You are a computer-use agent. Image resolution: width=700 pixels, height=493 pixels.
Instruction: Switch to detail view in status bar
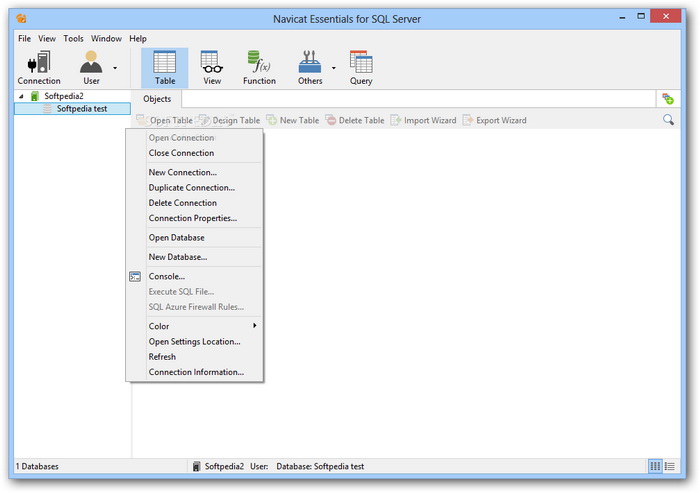pos(671,466)
